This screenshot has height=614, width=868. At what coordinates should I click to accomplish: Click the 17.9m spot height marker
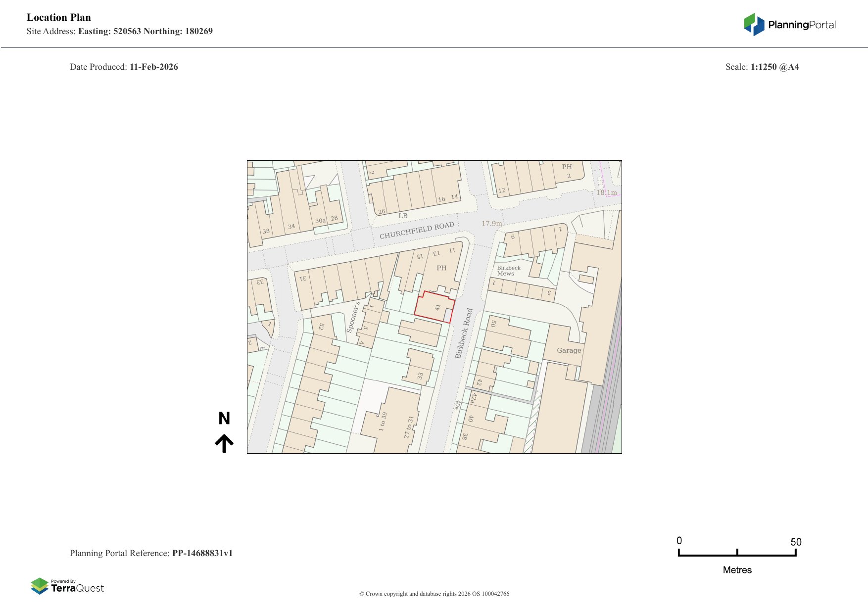point(491,224)
